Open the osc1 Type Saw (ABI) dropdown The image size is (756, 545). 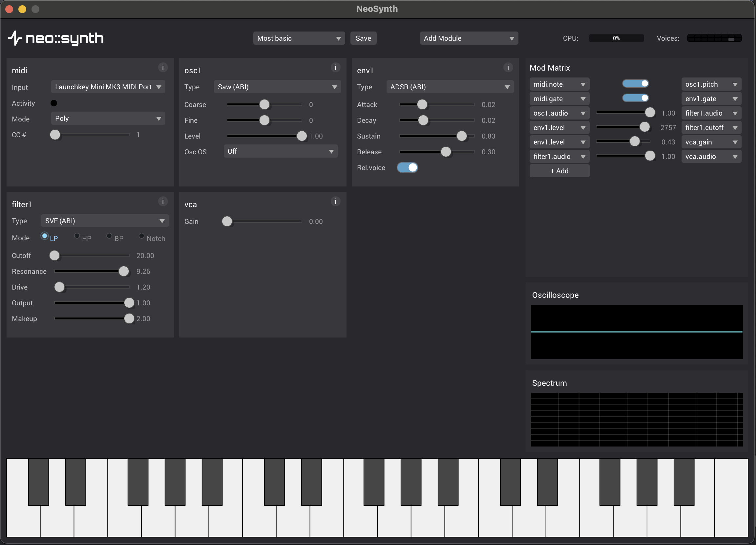[277, 87]
